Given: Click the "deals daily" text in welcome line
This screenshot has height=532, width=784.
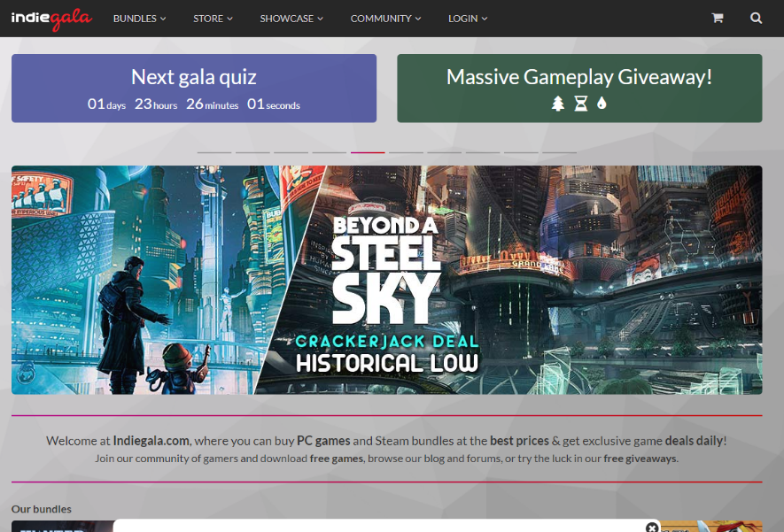Looking at the screenshot, I should coord(694,441).
